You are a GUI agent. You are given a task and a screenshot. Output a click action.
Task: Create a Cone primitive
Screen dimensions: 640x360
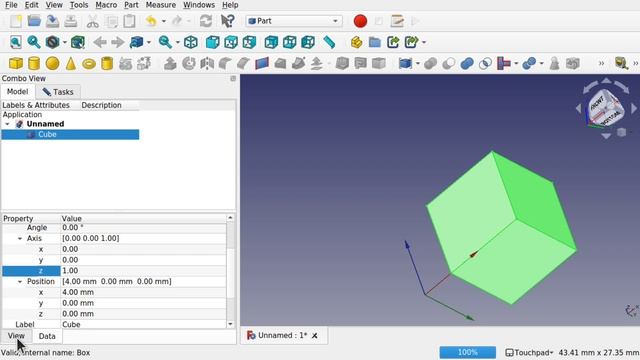[x=71, y=63]
